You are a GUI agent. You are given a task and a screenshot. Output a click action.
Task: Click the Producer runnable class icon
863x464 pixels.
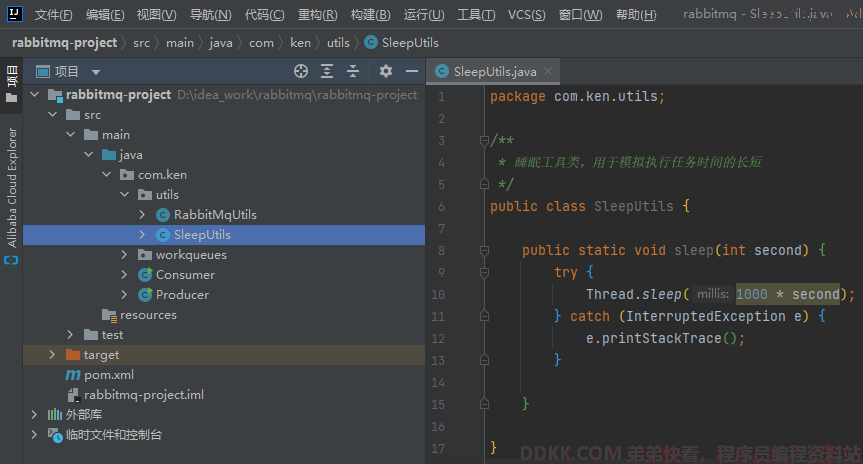(x=145, y=294)
